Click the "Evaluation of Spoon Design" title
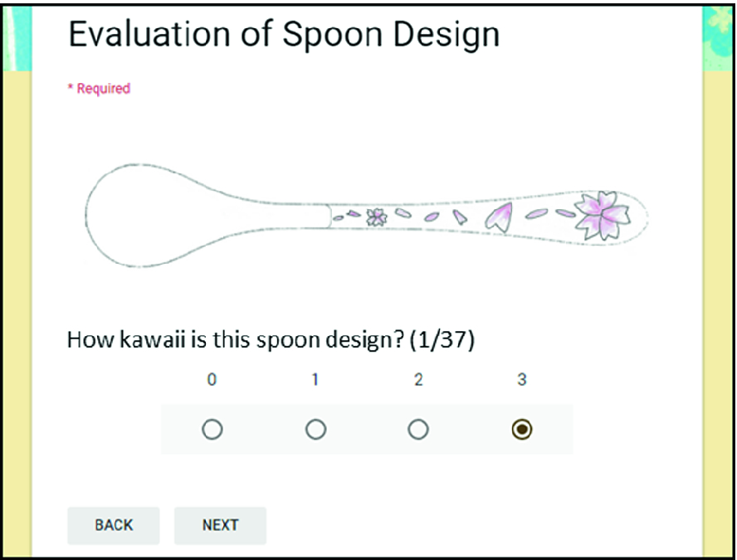The height and width of the screenshot is (560, 737). click(284, 34)
